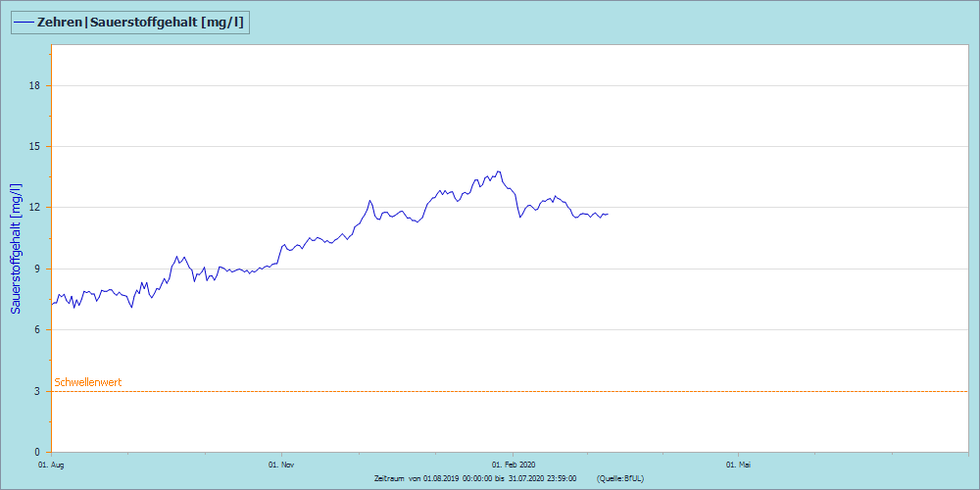Screen dimensions: 980x490
Task: Click the y-axis value 0
Action: 37,452
